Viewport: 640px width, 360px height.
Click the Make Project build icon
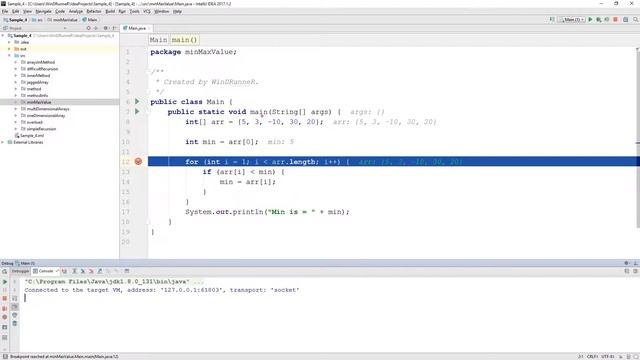552,20
